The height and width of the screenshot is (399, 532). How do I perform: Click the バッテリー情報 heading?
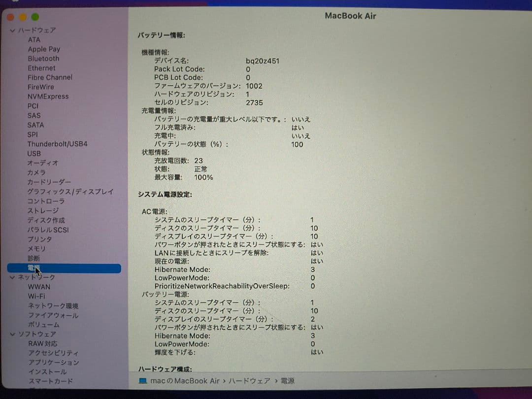[162, 35]
